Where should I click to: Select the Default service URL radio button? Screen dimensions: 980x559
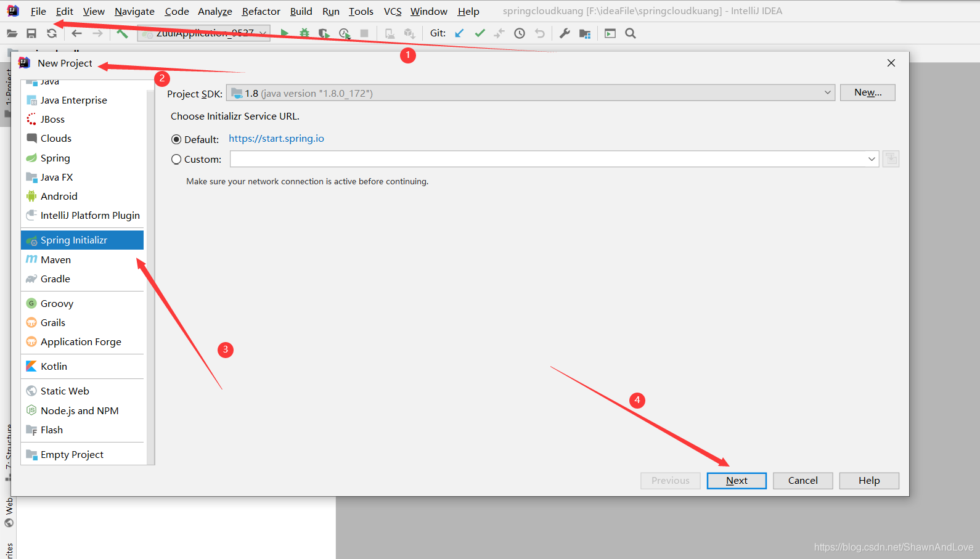(176, 139)
